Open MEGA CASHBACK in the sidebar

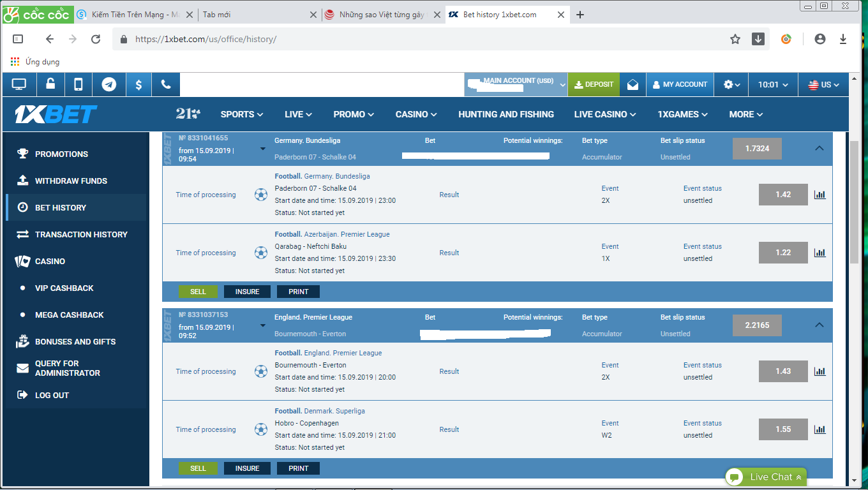coord(76,315)
